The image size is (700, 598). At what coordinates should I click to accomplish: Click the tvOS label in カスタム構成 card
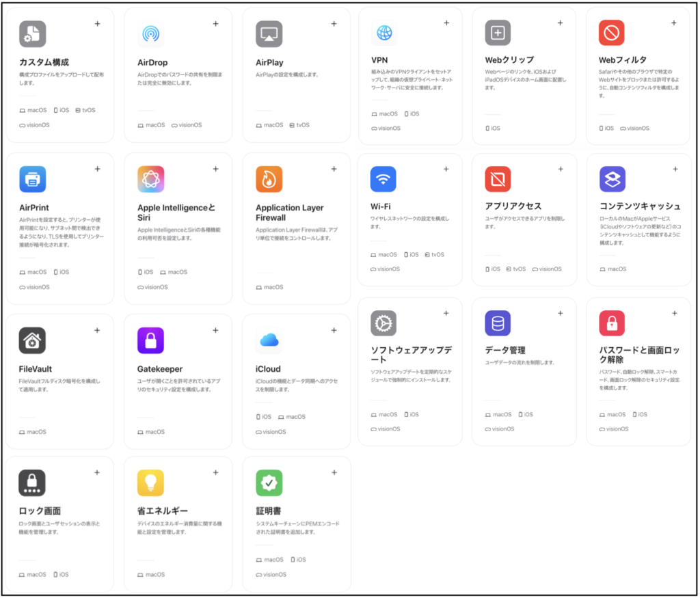pos(85,110)
